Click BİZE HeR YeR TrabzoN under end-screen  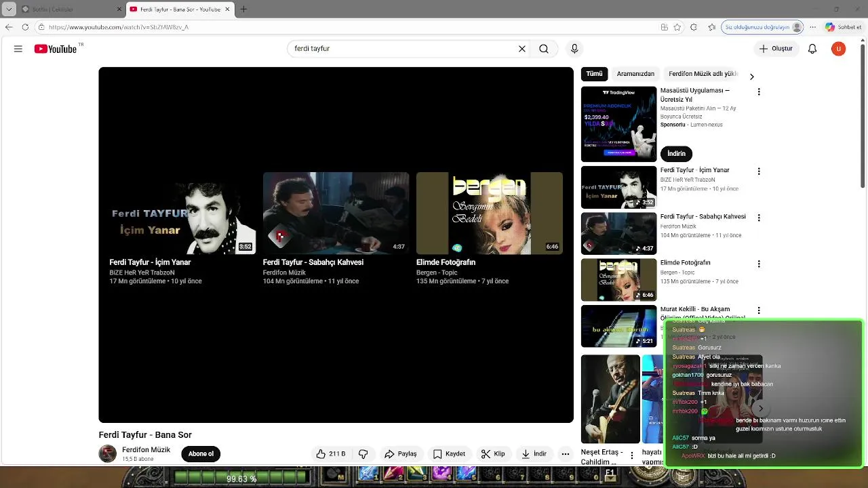coord(142,272)
